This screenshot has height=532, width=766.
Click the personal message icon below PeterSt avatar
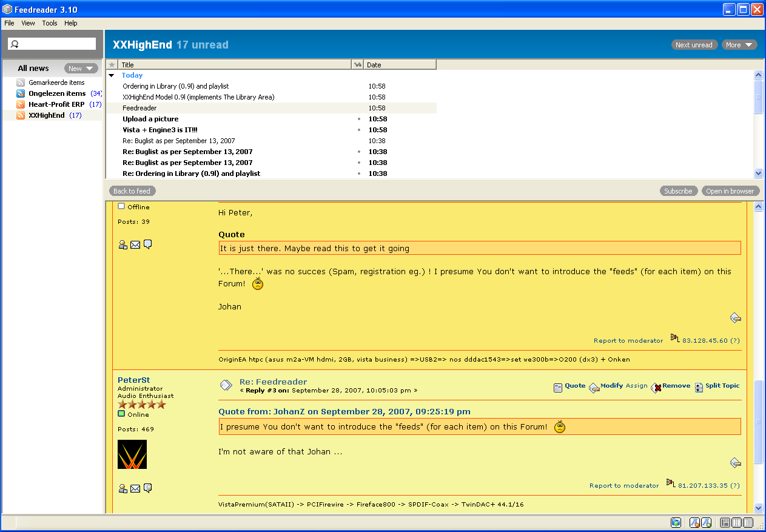coord(147,488)
